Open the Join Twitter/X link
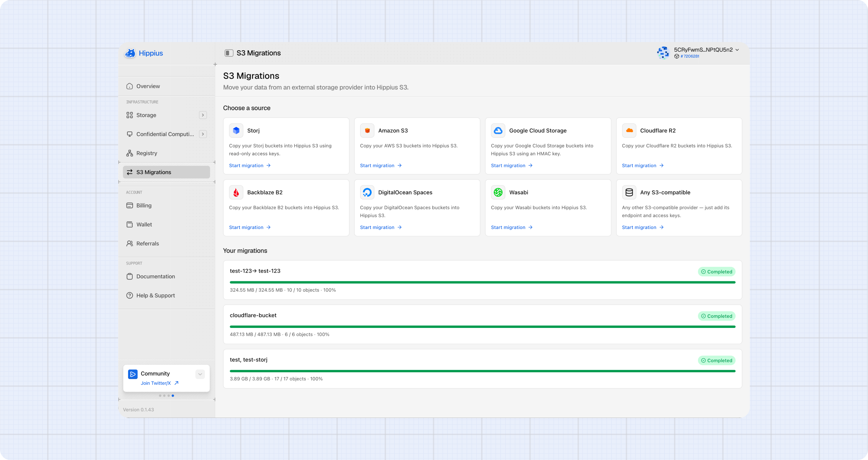The image size is (868, 460). [x=159, y=383]
